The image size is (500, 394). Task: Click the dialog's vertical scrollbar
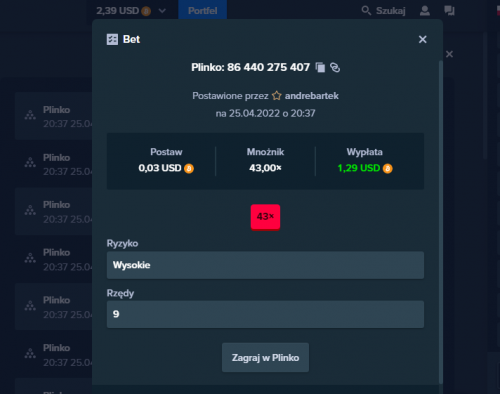click(x=441, y=222)
